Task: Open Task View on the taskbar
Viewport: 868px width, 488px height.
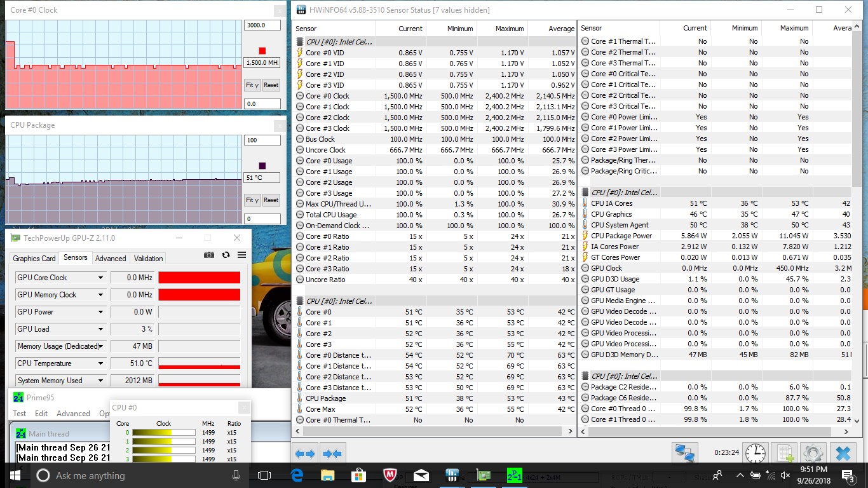Action: tap(264, 475)
